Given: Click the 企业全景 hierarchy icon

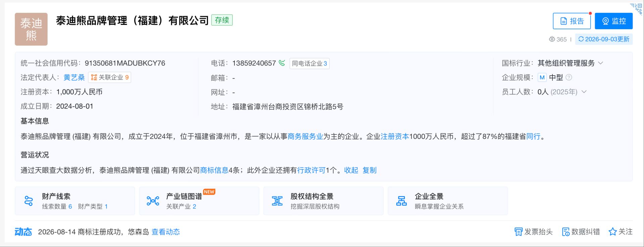Looking at the screenshot, I should click(x=401, y=201).
